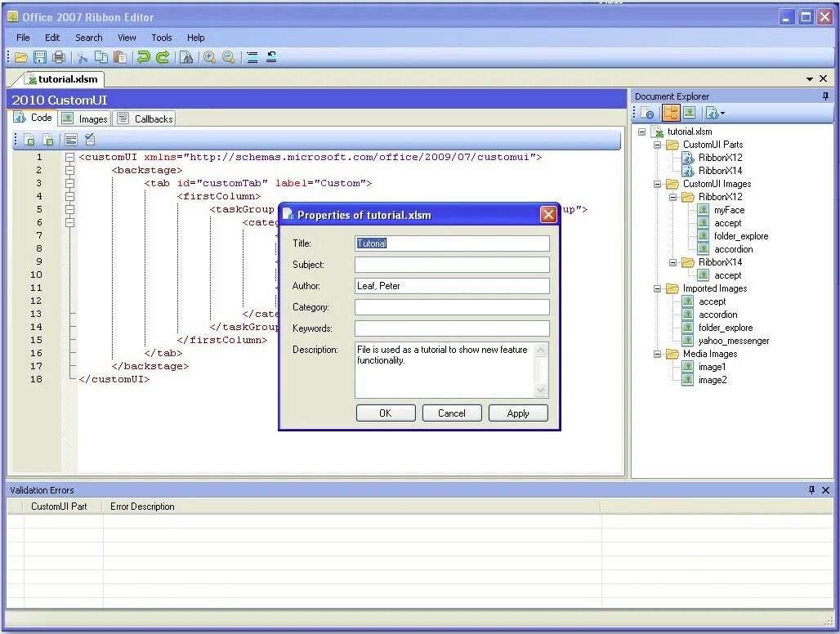Open the image insert icon in Document Explorer
This screenshot has width=840, height=634.
coord(690,112)
